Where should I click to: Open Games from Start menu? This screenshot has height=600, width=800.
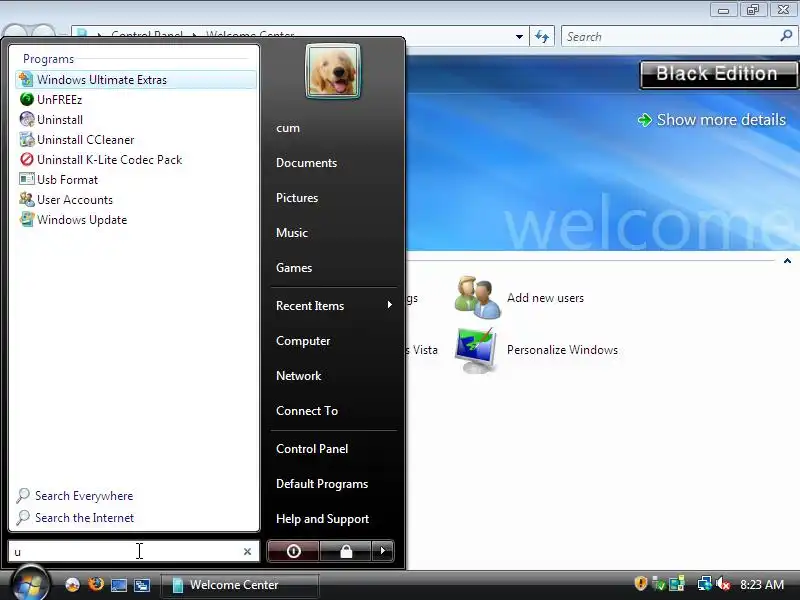pyautogui.click(x=294, y=268)
